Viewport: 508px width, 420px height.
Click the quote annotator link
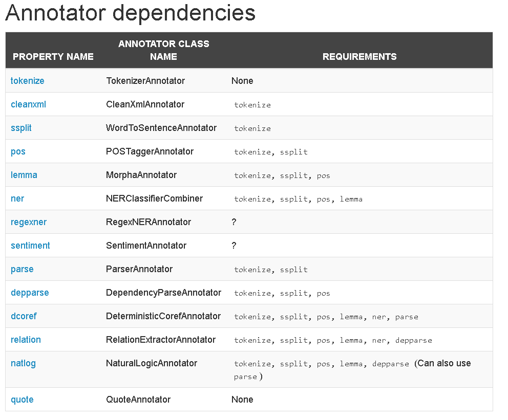tap(22, 400)
